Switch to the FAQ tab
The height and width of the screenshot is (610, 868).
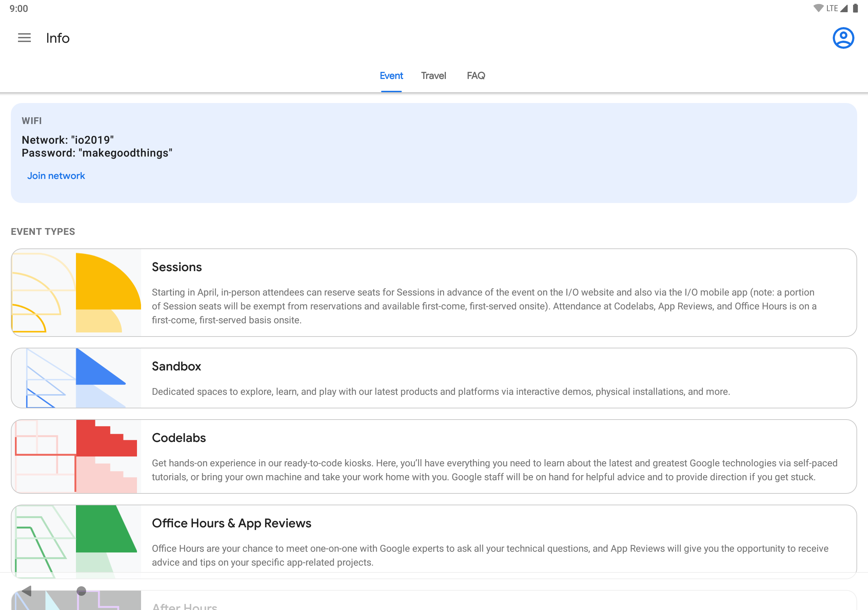[x=476, y=76]
